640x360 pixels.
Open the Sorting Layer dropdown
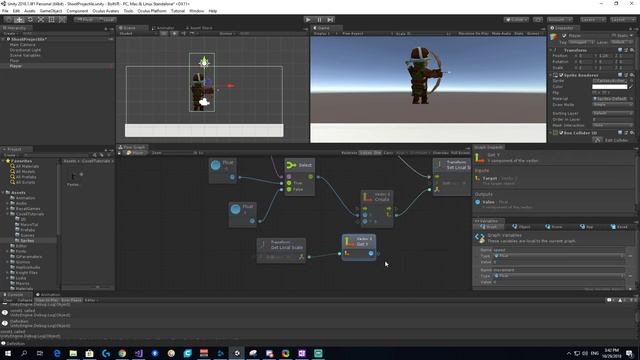tap(612, 113)
